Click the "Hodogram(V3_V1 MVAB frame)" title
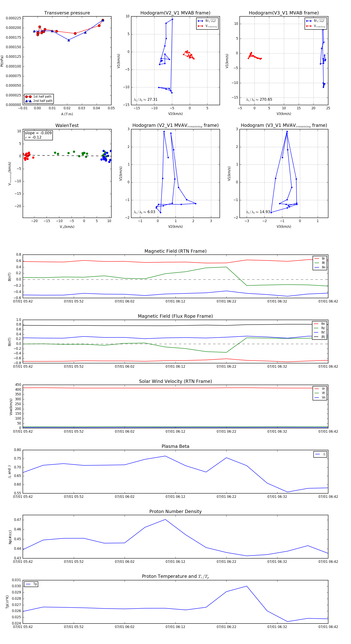This screenshot has width=351, height=644. 284,13
